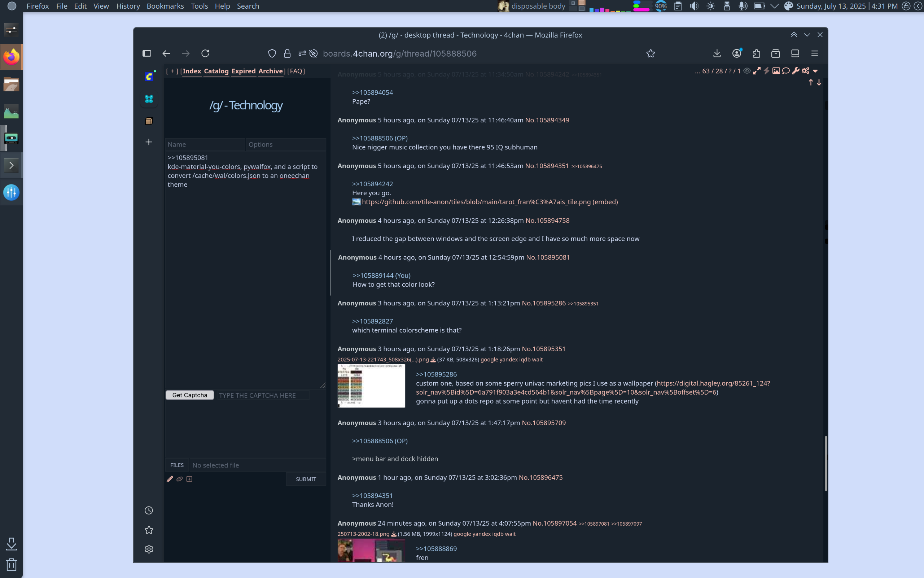Viewport: 924px width, 578px height.
Task: Open the double gears options icon
Action: [x=806, y=71]
